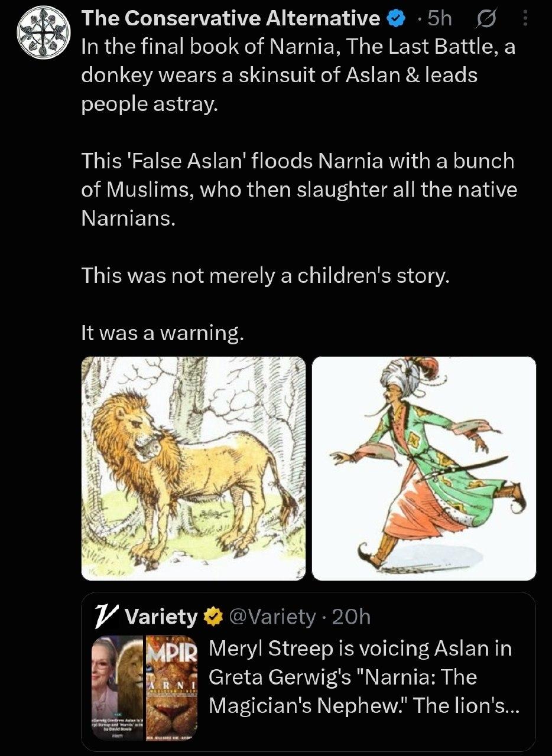Viewport: 552px width, 756px height.
Task: Open quoted text about Meryl Streep voicing Aslan
Action: (x=361, y=677)
